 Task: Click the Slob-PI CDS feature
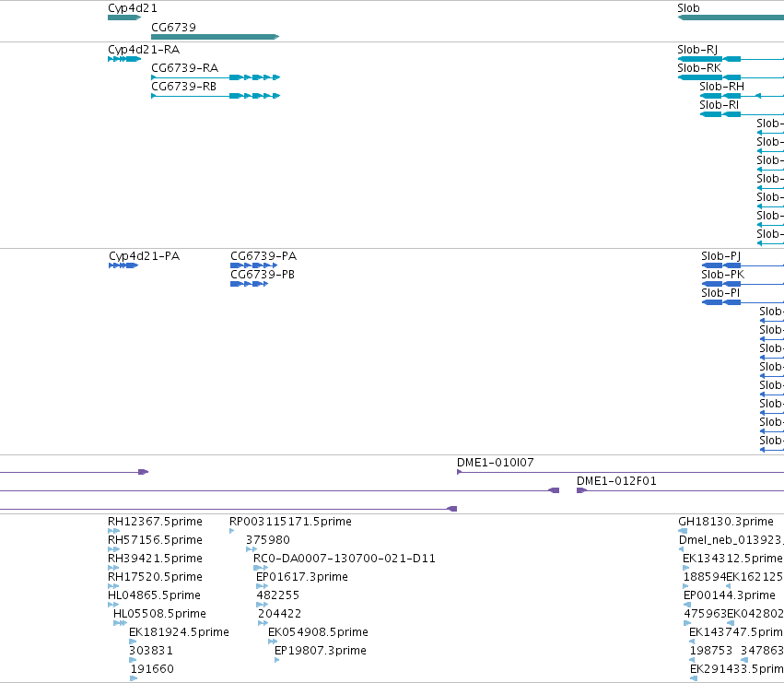[743, 302]
